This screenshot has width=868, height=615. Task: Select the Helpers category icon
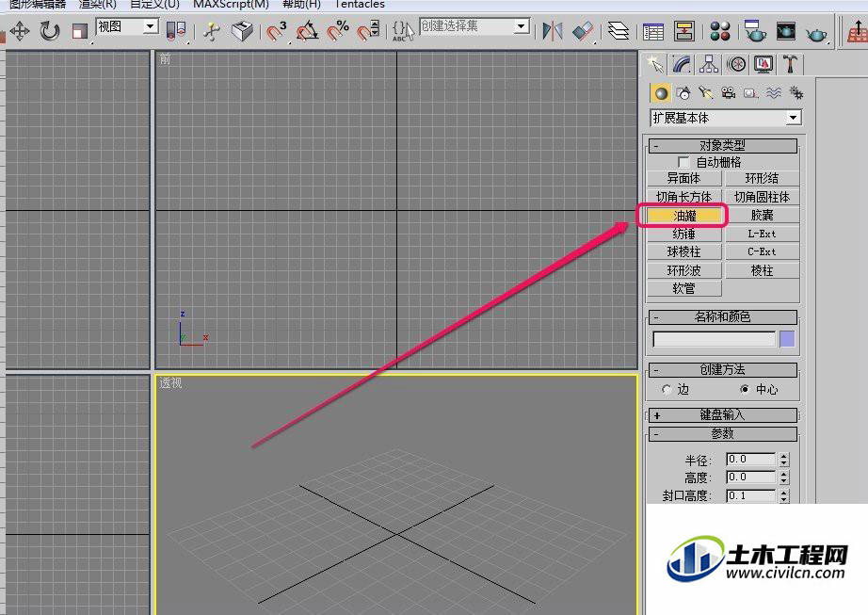click(x=750, y=93)
